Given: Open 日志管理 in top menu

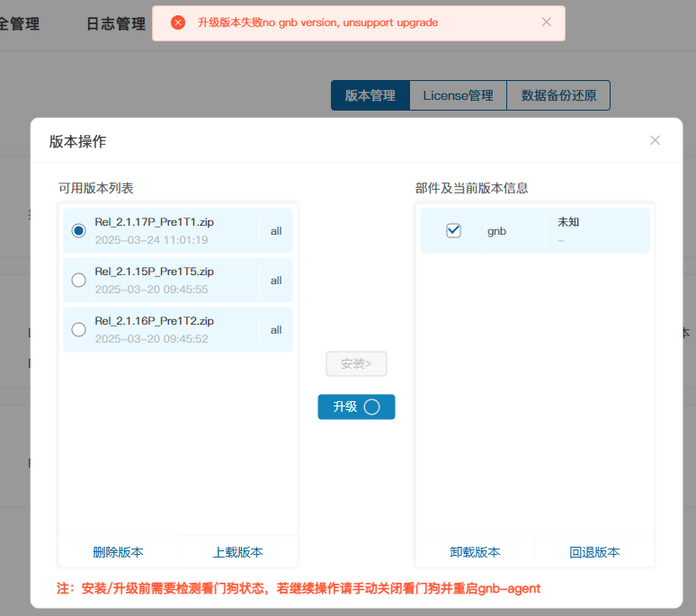Looking at the screenshot, I should pos(115,24).
